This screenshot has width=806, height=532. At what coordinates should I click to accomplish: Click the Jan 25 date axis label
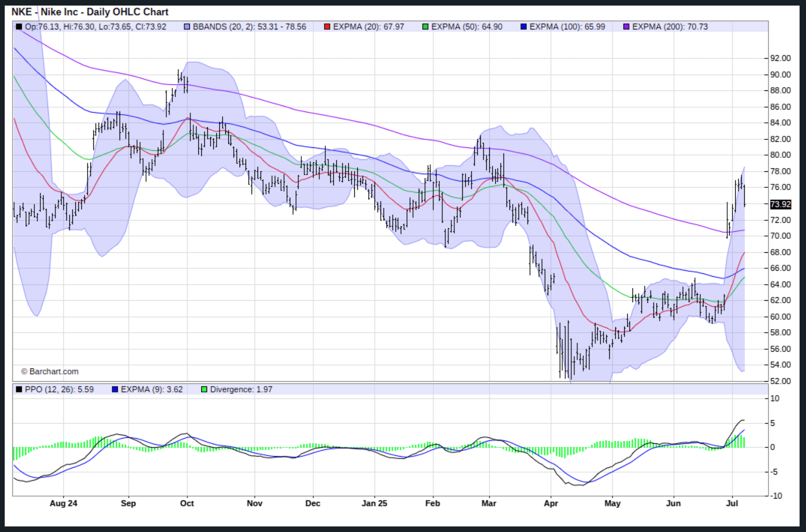(x=374, y=503)
